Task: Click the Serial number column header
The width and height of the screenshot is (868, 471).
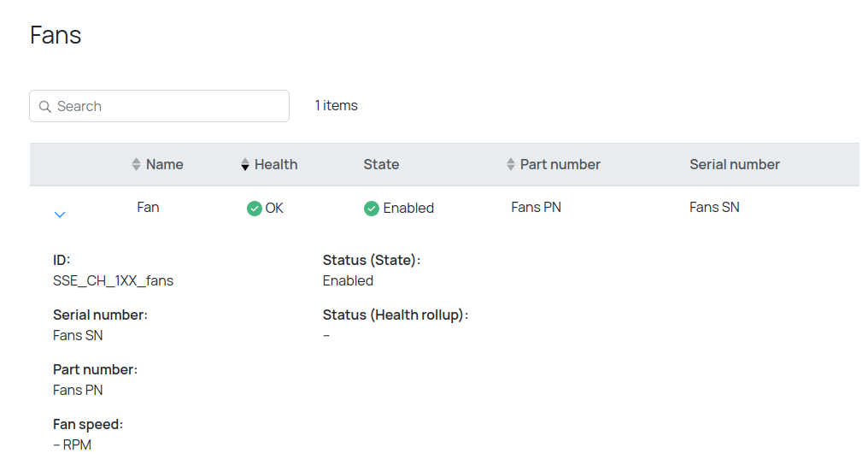Action: 734,164
